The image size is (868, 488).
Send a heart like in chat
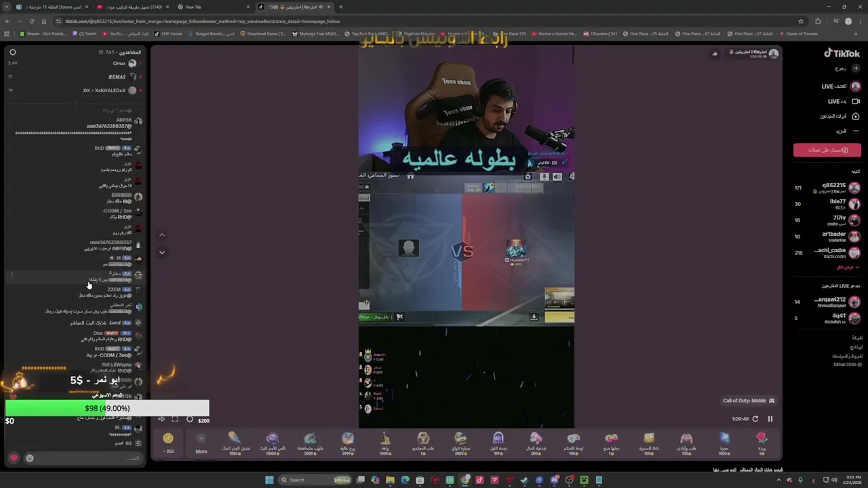pos(14,458)
